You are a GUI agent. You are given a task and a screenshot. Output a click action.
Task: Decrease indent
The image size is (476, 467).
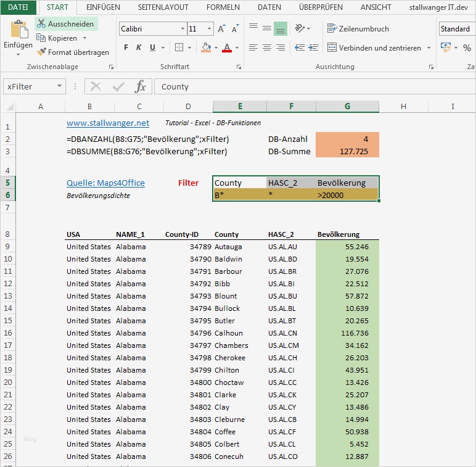(300, 48)
